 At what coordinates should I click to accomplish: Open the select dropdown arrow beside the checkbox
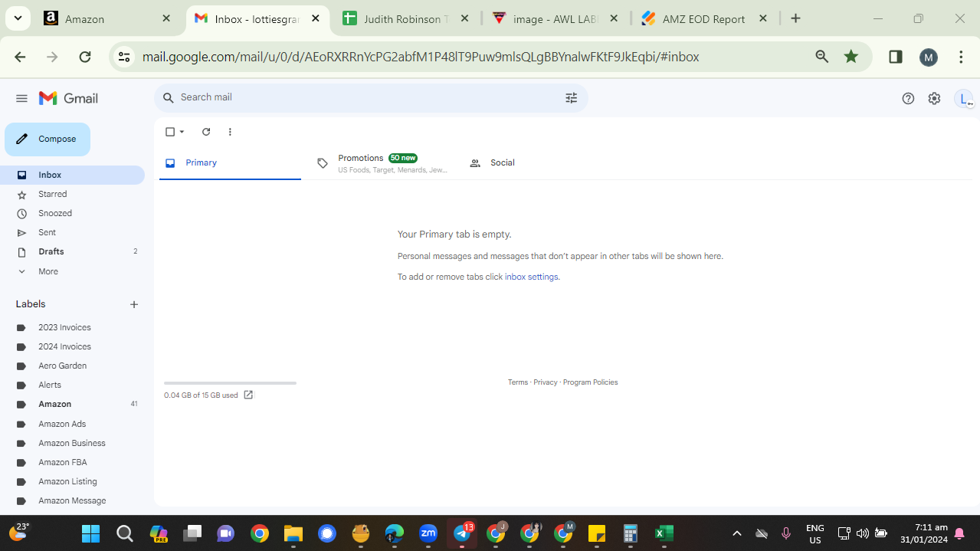pos(182,132)
